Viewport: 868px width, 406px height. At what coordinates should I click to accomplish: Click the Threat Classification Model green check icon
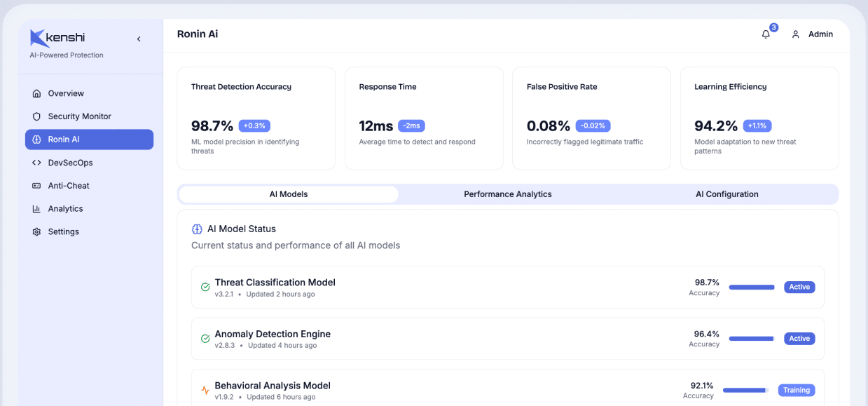pyautogui.click(x=205, y=287)
